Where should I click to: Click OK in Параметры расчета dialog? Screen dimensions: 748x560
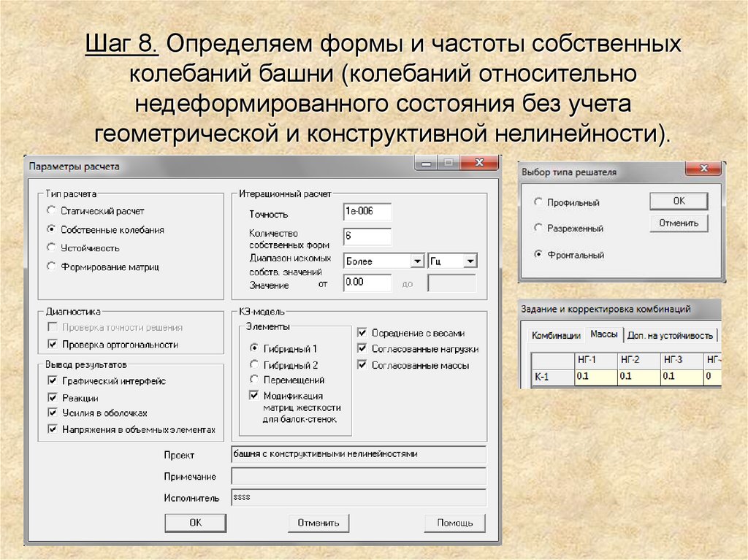point(196,523)
